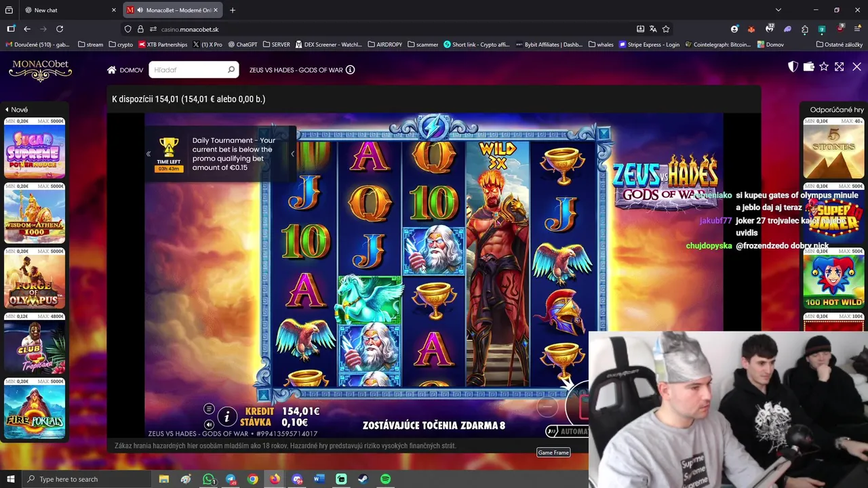Open Telegram from taskbar

(x=231, y=479)
